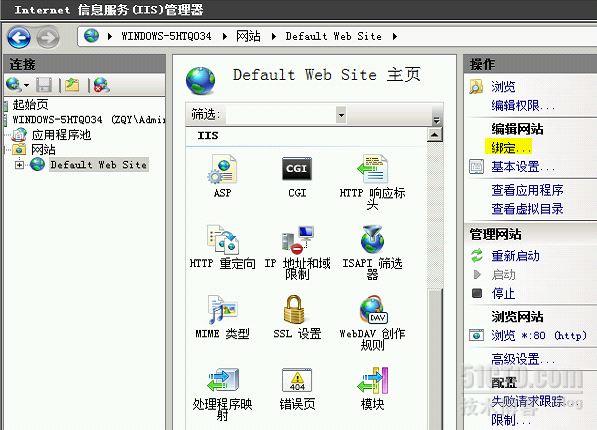The height and width of the screenshot is (430, 597).
Task: Click the 筛选 filter input field
Action: point(281,114)
